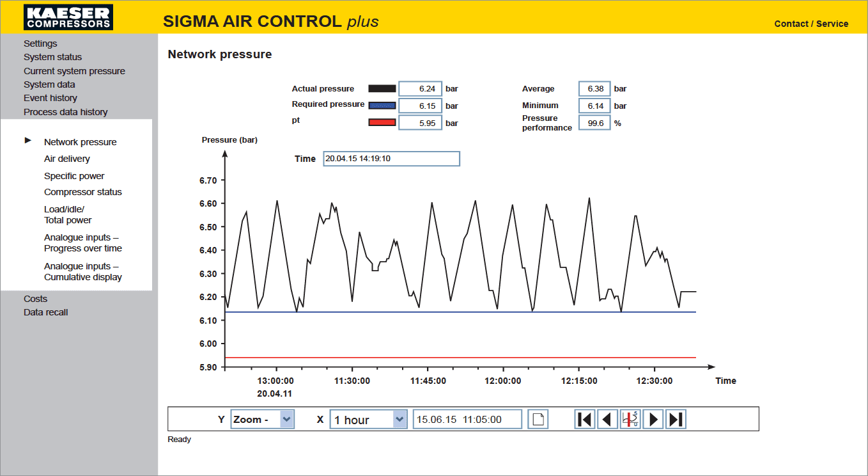The width and height of the screenshot is (868, 476).
Task: Open the Compressor status view
Action: (x=82, y=192)
